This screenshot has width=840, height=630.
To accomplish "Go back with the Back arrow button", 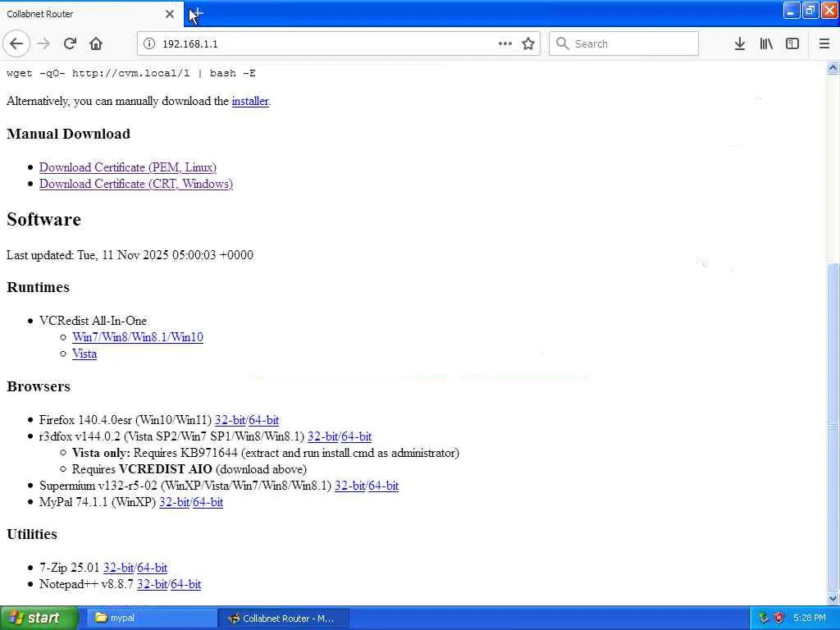I will (x=16, y=43).
